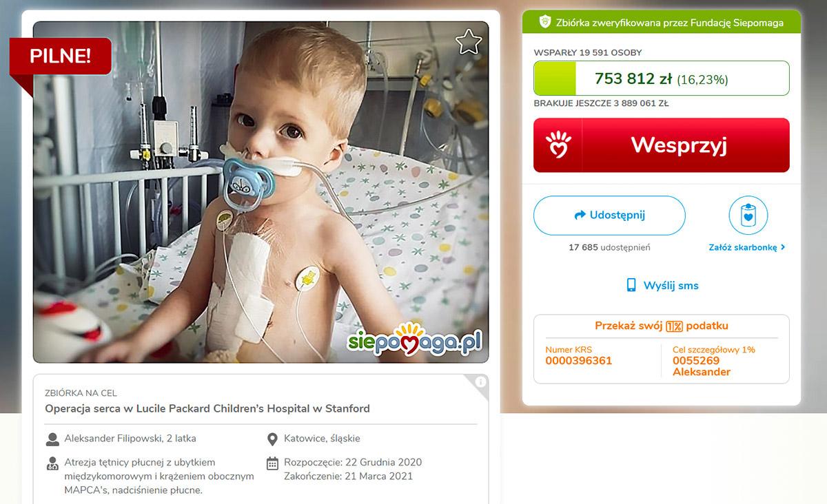
Task: Expand the Załóż skarbonkę chevron arrow
Action: [x=784, y=247]
